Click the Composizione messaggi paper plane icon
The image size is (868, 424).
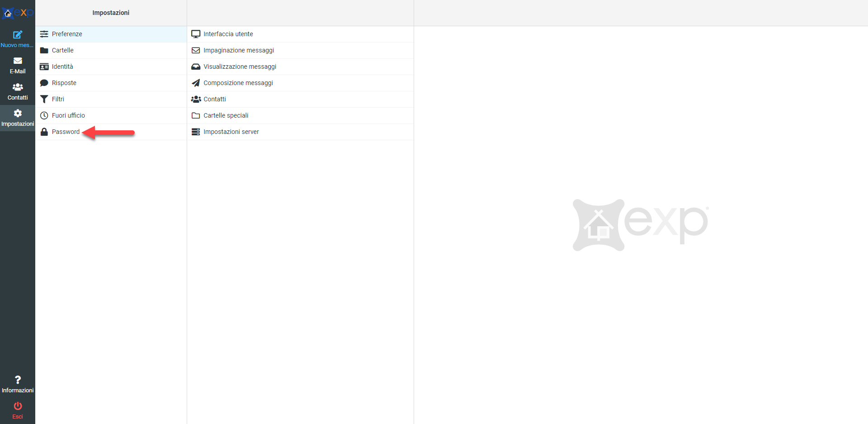196,83
